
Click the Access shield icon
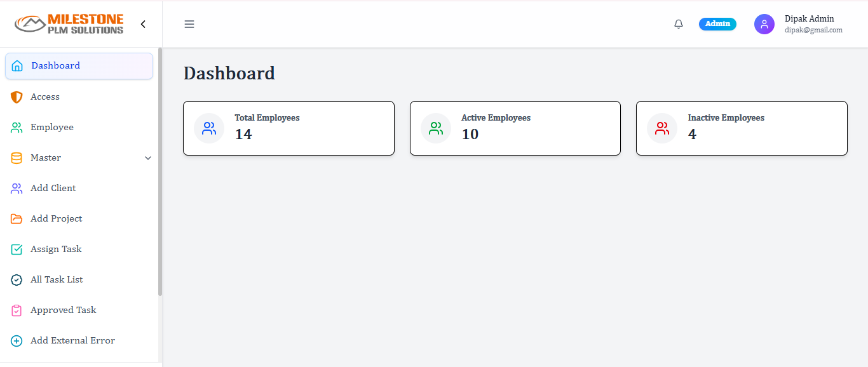(x=17, y=97)
